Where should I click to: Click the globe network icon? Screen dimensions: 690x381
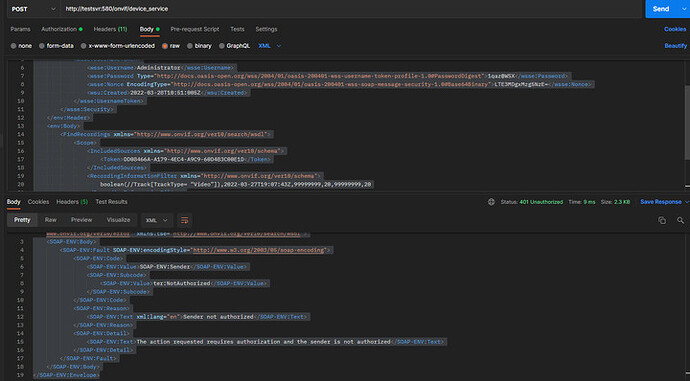(x=491, y=202)
